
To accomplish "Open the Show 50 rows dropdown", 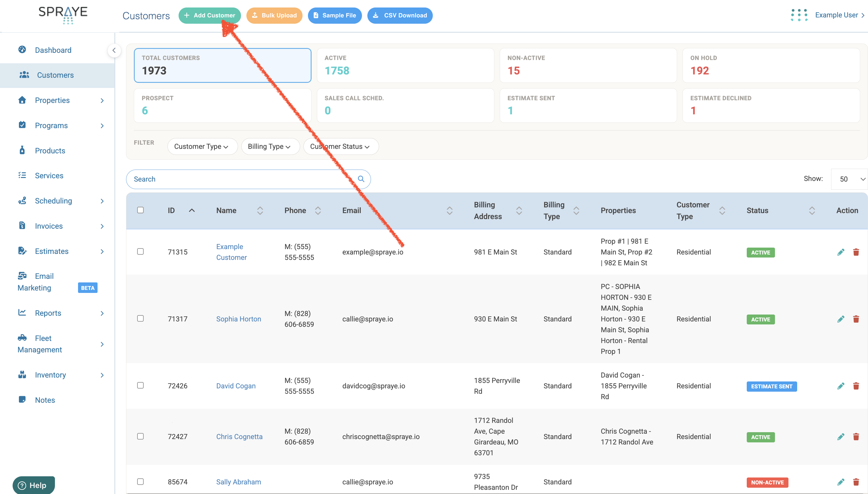I will click(x=849, y=179).
